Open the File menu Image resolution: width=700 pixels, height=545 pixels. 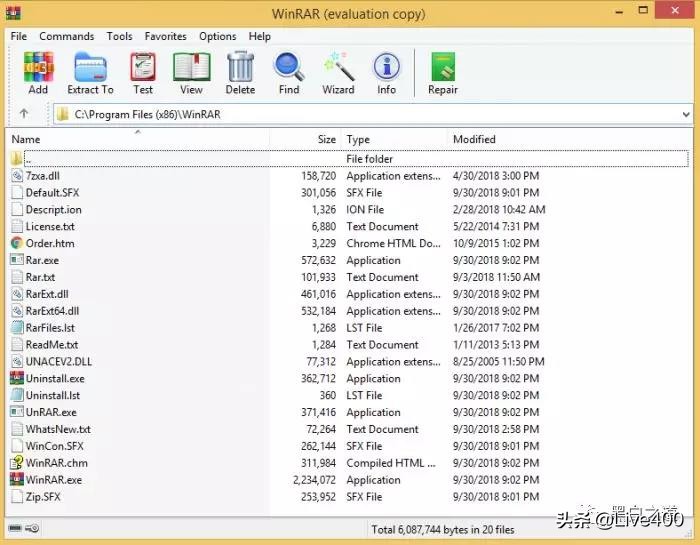click(x=19, y=36)
